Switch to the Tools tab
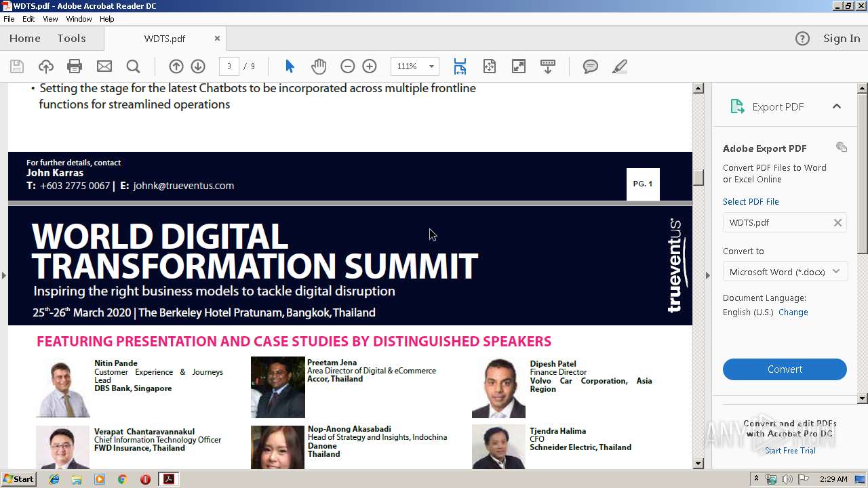The width and height of the screenshot is (868, 488). point(71,39)
